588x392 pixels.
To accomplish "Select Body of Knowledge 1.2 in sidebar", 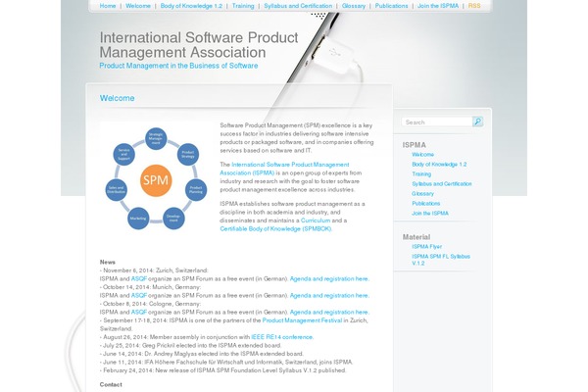I will (x=439, y=165).
